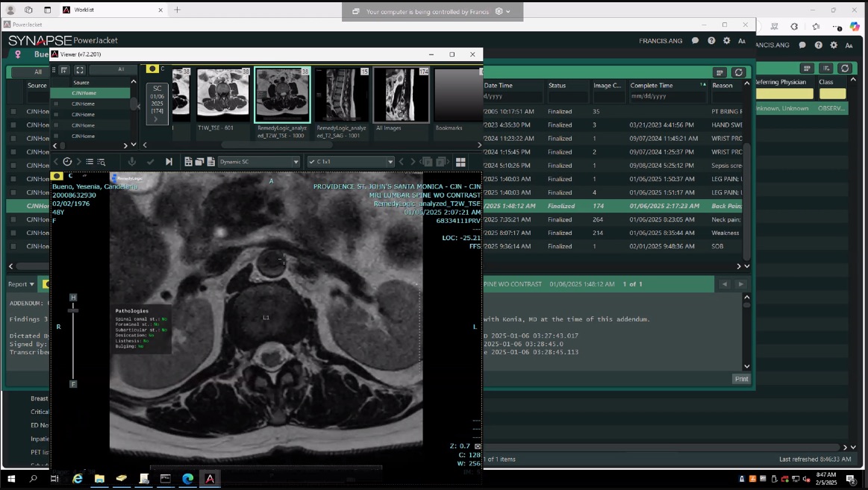Click the document page icon left of Dynamic SC
Viewport: 868px width, 490px height.
tap(211, 162)
